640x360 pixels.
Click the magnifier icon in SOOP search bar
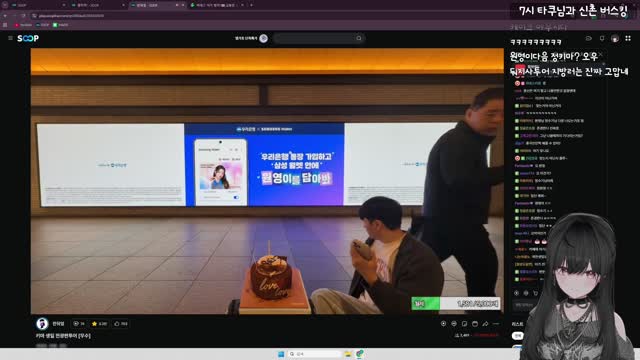(359, 38)
